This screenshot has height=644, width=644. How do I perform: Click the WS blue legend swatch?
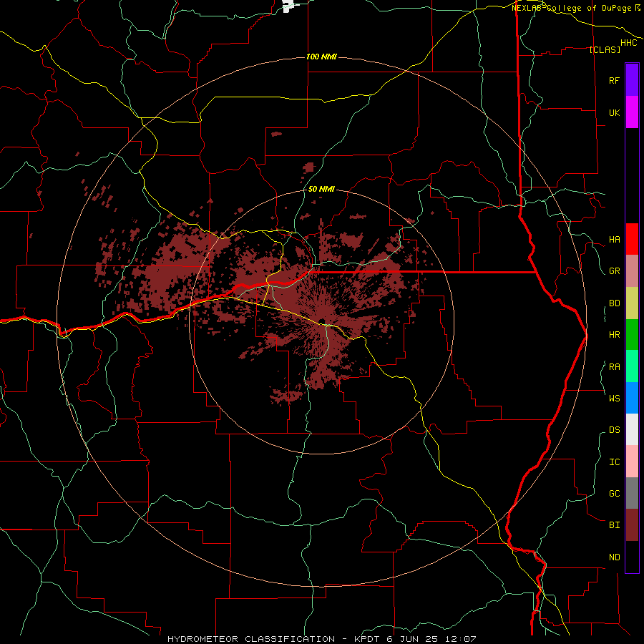click(632, 398)
